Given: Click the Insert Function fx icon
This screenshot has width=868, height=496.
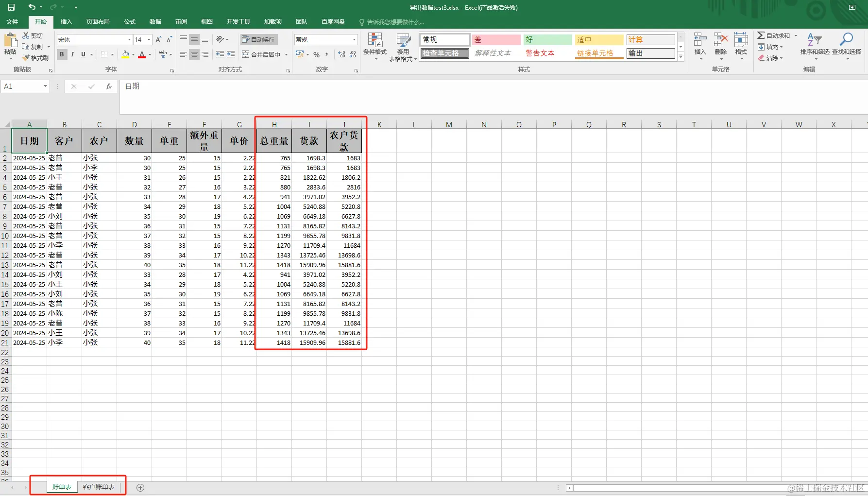Looking at the screenshot, I should click(x=109, y=86).
